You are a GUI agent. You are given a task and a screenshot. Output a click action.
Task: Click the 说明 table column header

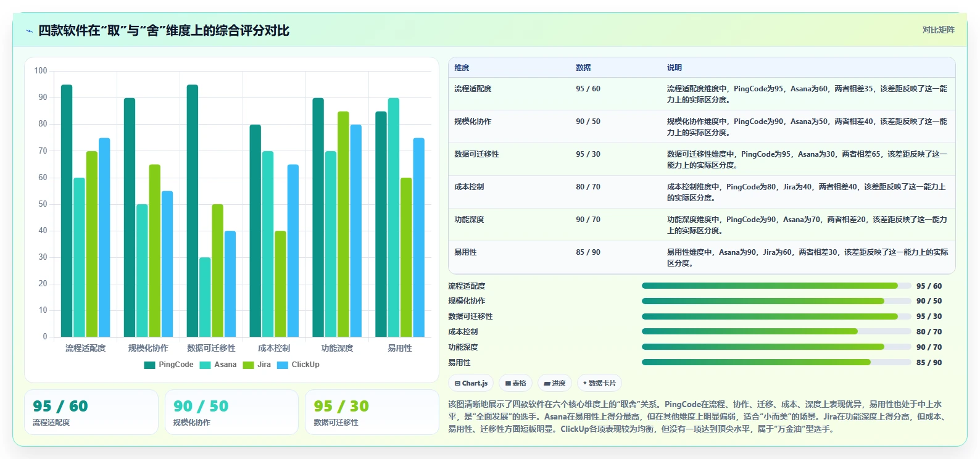(674, 68)
